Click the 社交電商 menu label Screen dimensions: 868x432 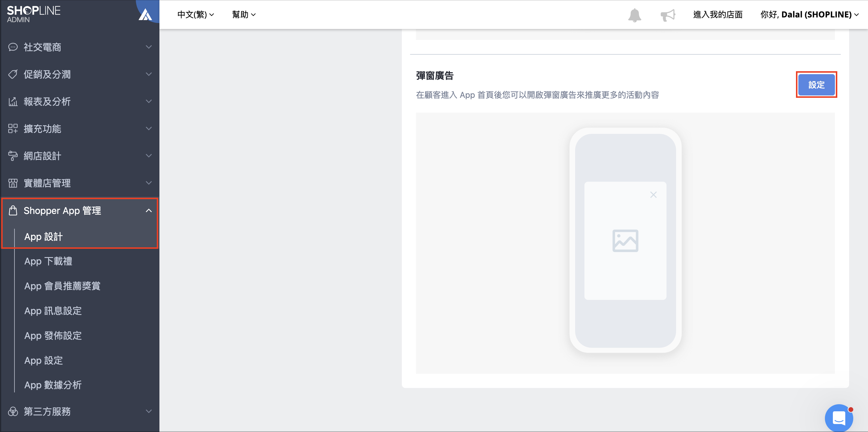pyautogui.click(x=43, y=47)
